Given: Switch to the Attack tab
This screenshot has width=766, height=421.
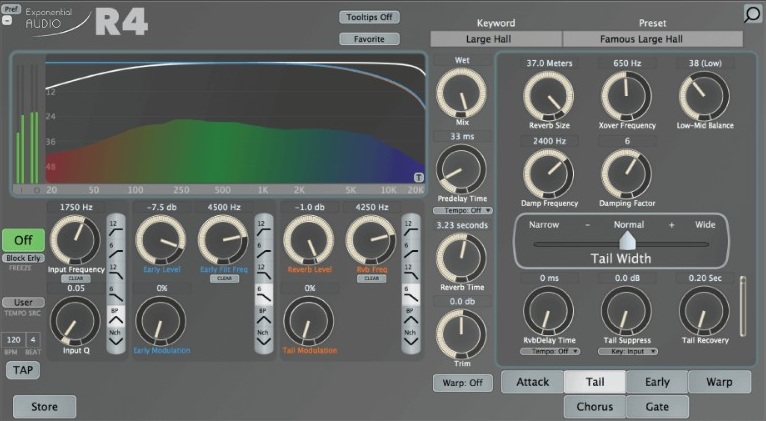Looking at the screenshot, I should [531, 382].
